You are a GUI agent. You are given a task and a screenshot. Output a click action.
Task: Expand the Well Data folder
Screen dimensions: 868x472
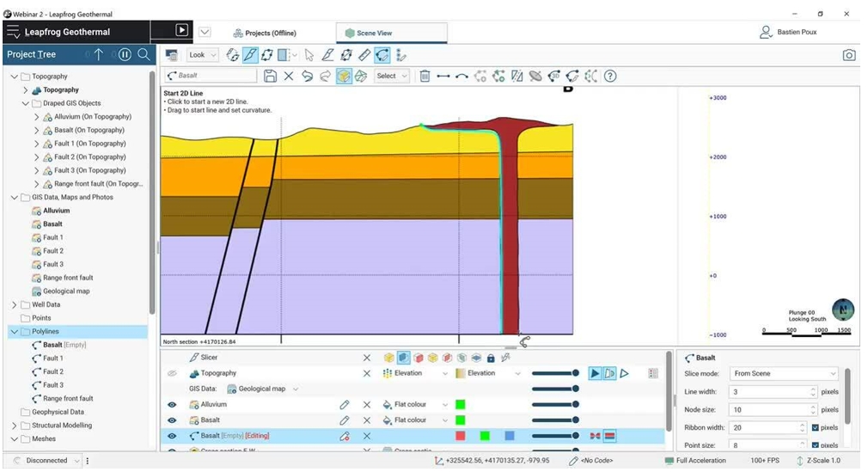pyautogui.click(x=14, y=304)
